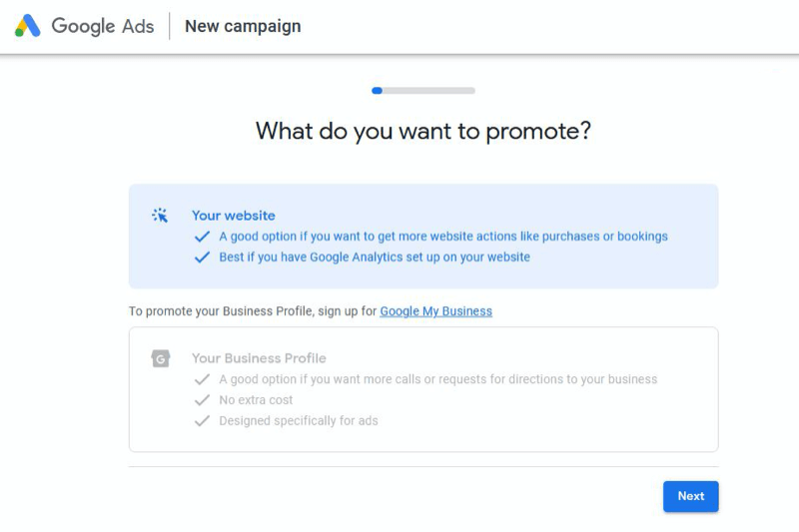This screenshot has width=799, height=532.
Task: Select the Your Business Profile option card
Action: [x=423, y=389]
